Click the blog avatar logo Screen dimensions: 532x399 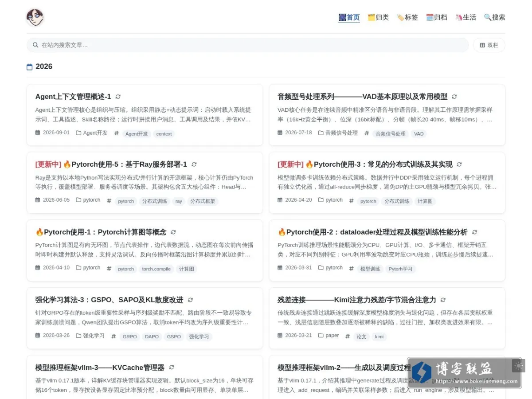tap(35, 18)
